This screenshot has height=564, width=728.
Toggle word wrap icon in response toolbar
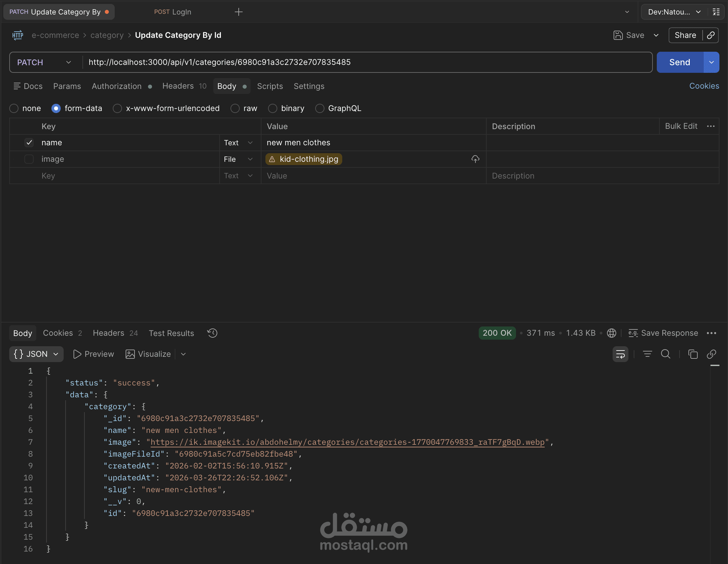click(x=620, y=354)
